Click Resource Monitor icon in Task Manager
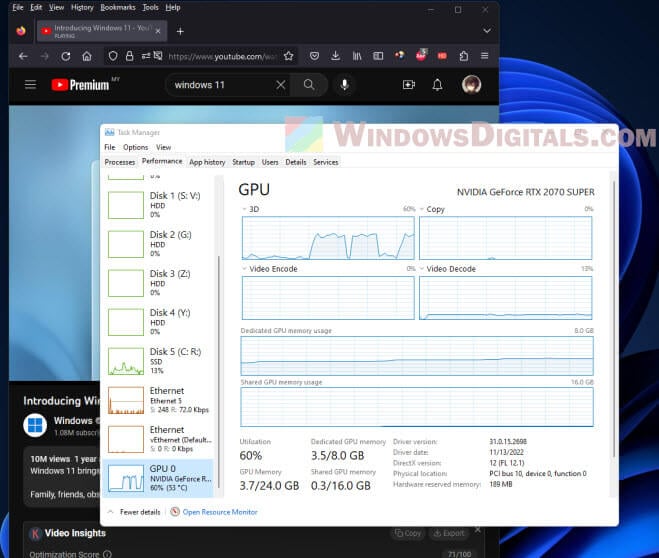The height and width of the screenshot is (558, 659). (175, 512)
